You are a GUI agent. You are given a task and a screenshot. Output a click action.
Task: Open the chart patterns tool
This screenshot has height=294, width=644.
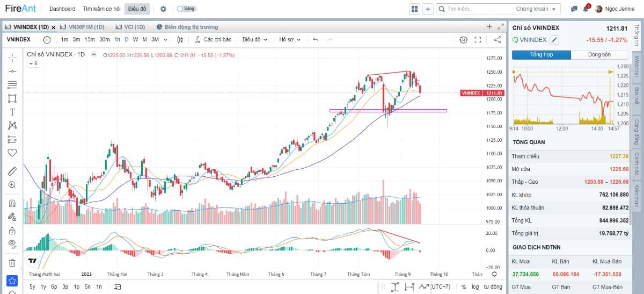tap(12, 125)
